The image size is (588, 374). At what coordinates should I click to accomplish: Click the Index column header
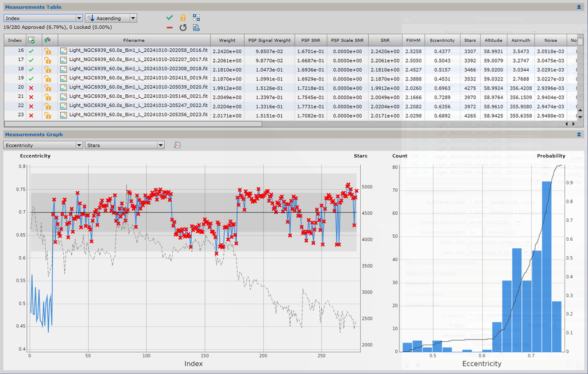tap(15, 40)
